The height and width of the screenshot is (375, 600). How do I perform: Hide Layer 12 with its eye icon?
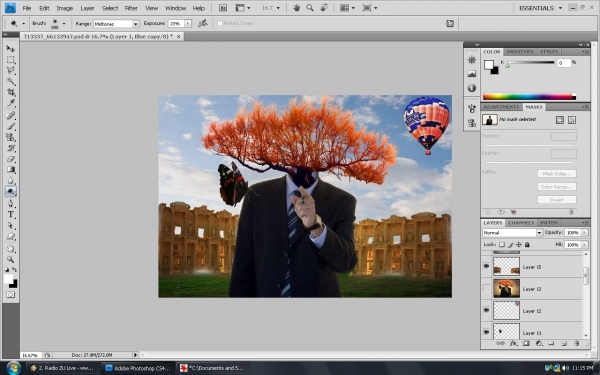coord(486,310)
